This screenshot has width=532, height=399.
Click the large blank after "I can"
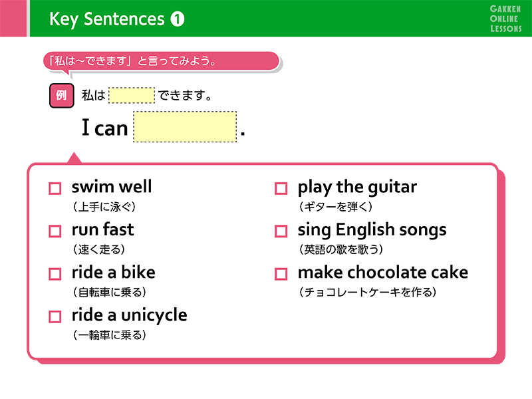185,127
